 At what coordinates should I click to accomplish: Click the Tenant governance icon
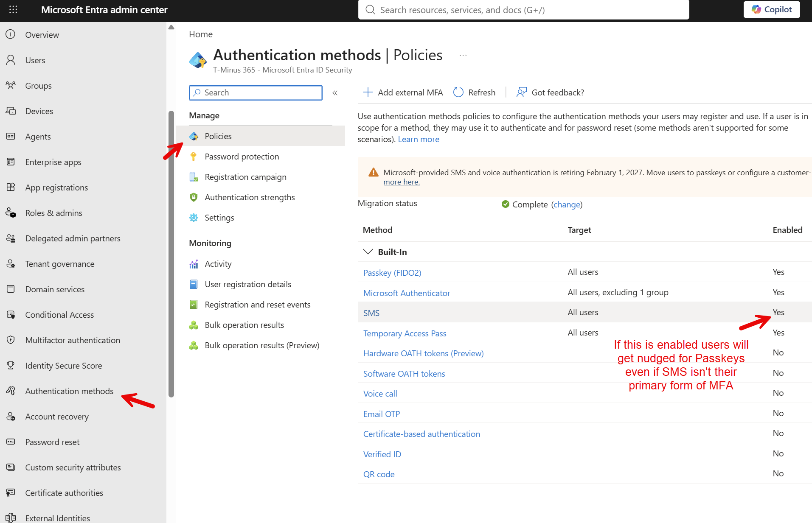click(11, 263)
